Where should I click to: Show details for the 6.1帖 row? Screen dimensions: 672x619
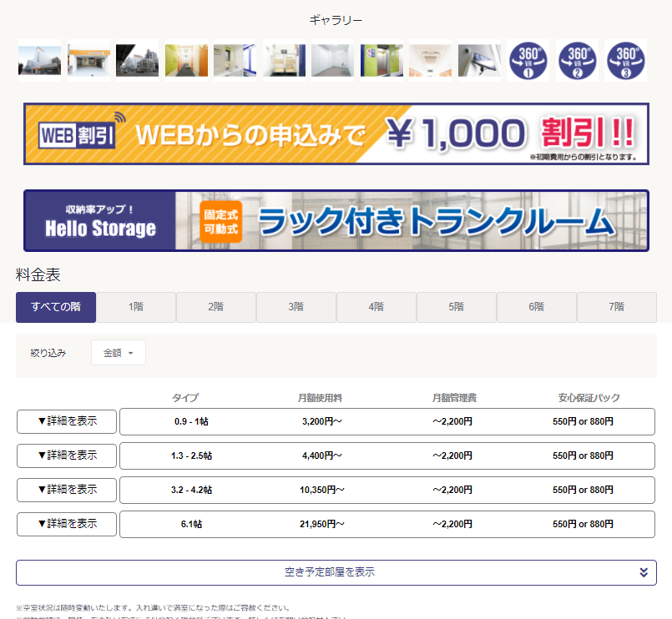tap(67, 524)
